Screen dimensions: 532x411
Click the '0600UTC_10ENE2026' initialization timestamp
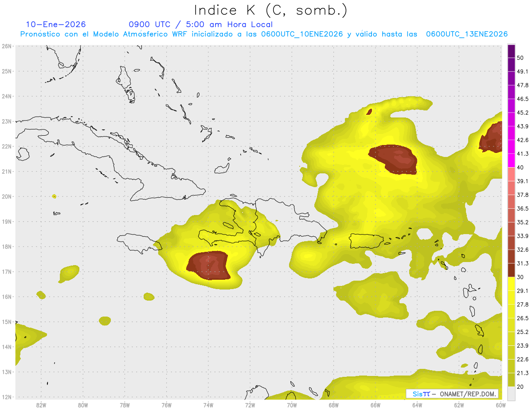pos(302,34)
